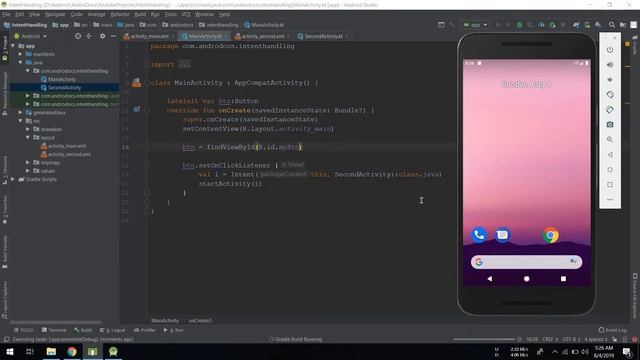Open the Refactor menu
The height and width of the screenshot is (360, 640).
(120, 14)
